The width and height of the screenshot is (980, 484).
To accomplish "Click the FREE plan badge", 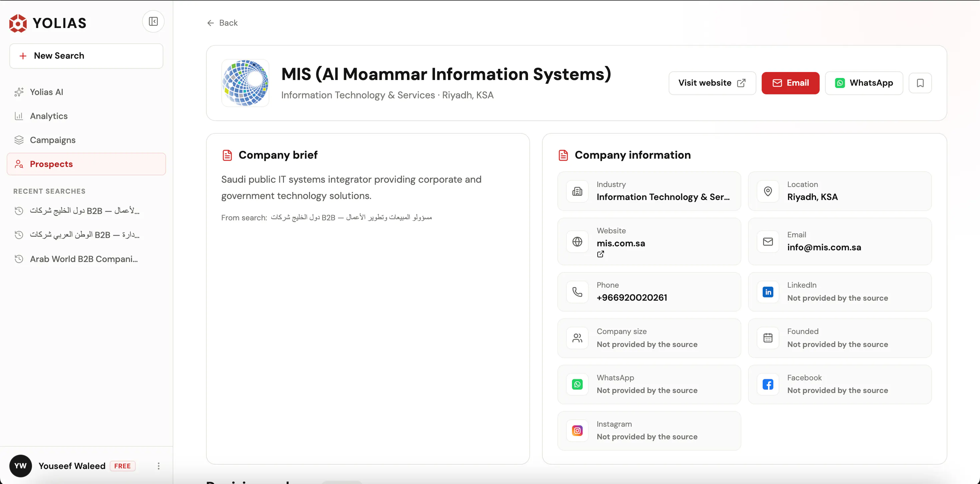I will pos(123,466).
